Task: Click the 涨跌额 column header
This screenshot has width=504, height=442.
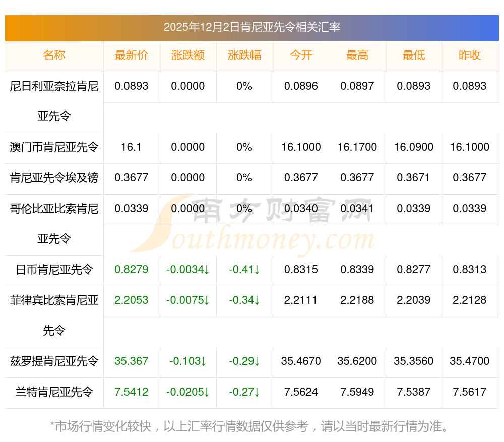Action: (188, 55)
